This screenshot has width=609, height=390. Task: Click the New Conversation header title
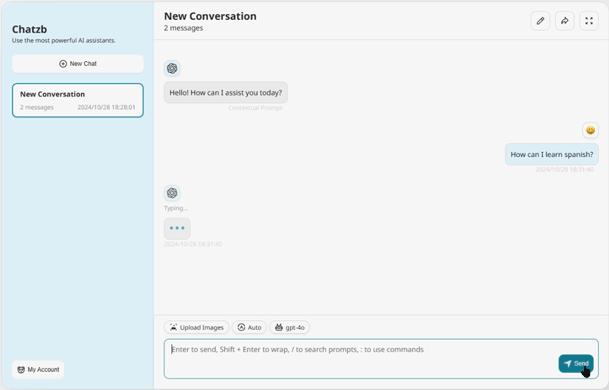[210, 16]
